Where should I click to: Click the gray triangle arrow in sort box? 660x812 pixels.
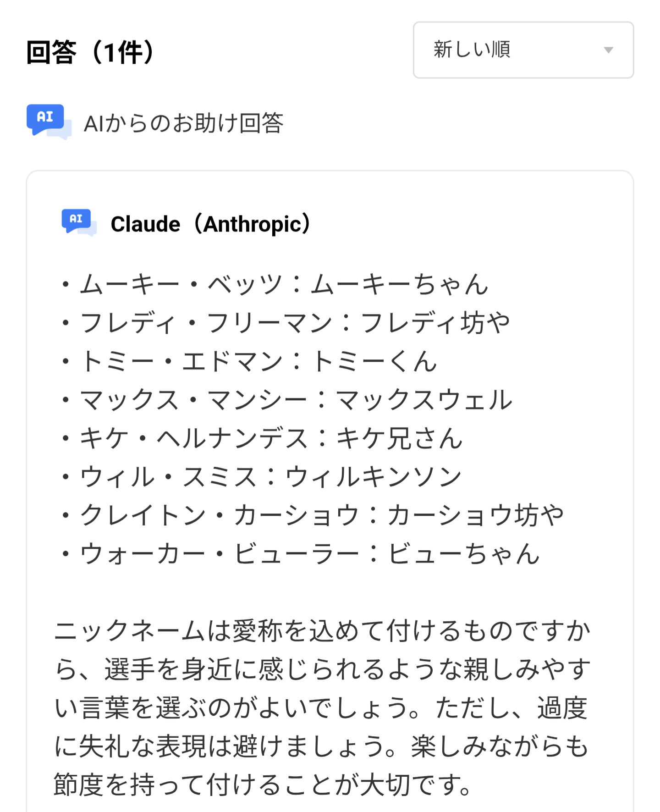point(608,50)
